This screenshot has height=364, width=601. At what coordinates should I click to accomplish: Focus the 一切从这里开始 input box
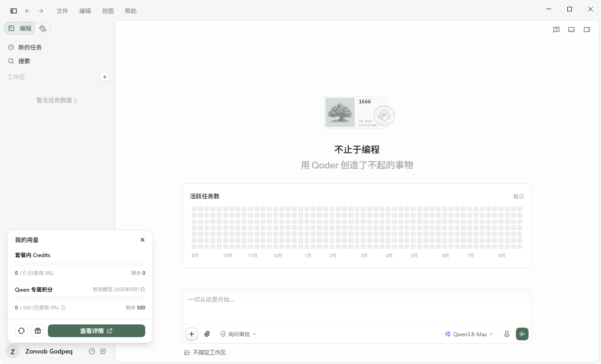click(357, 306)
